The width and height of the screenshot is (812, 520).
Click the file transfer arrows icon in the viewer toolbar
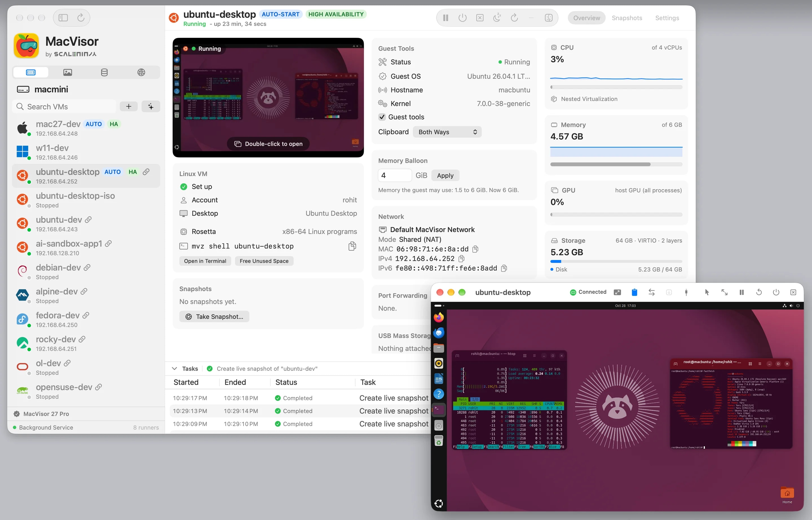(652, 292)
